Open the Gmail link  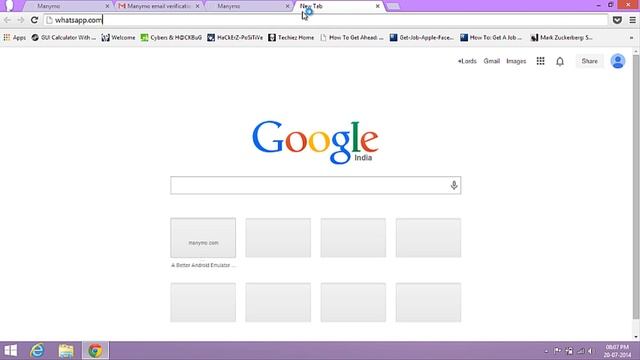tap(491, 61)
